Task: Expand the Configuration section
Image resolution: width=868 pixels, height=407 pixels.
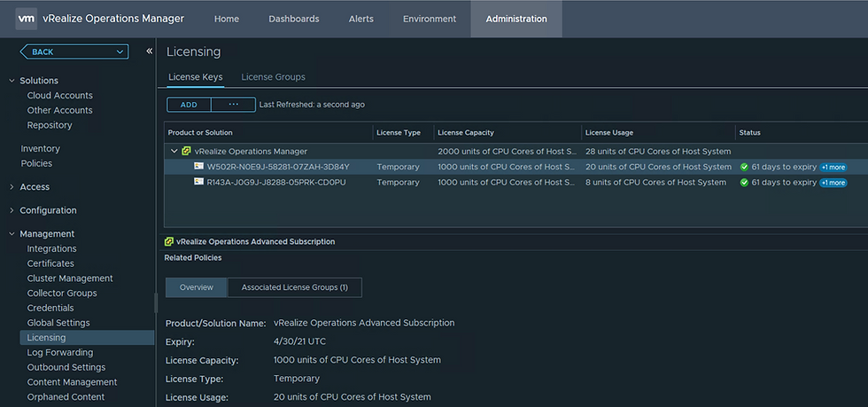Action: [x=12, y=210]
